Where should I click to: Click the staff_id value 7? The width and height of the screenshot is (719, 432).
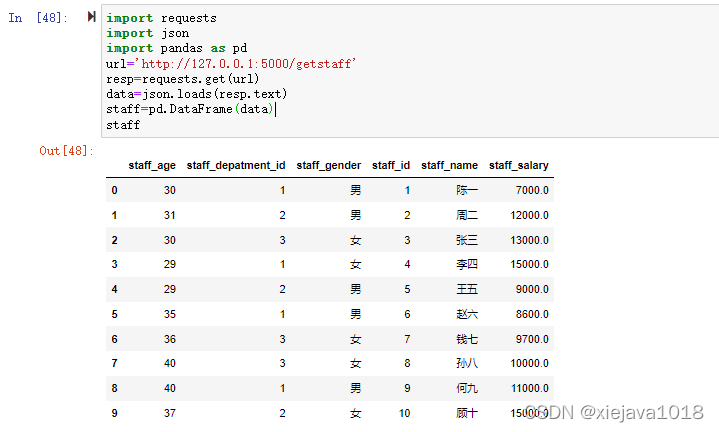coord(407,339)
